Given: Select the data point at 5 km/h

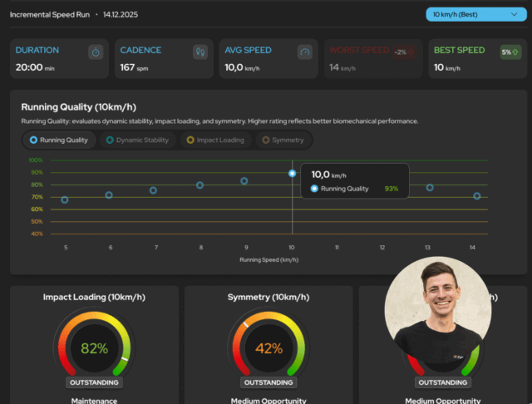Looking at the screenshot, I should 65,200.
